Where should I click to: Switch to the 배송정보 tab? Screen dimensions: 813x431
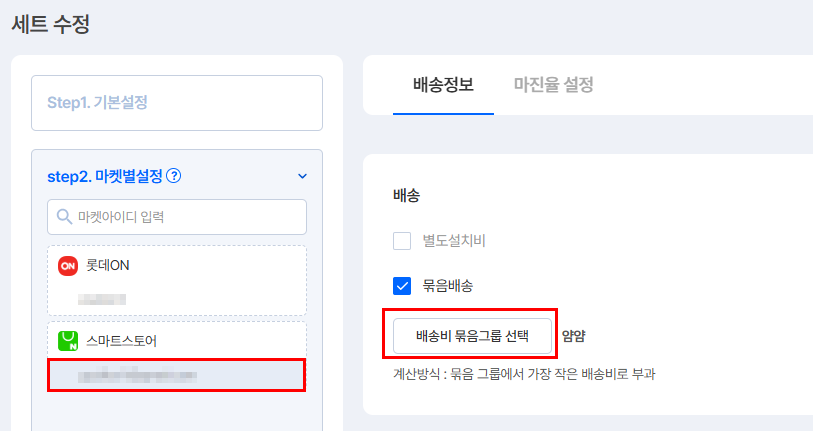pyautogui.click(x=443, y=85)
